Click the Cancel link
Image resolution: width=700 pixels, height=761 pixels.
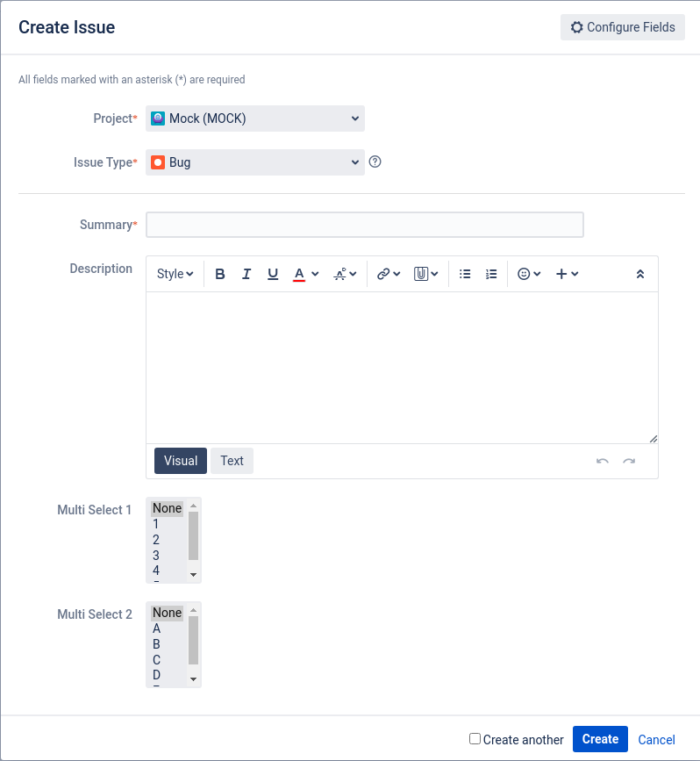click(656, 740)
